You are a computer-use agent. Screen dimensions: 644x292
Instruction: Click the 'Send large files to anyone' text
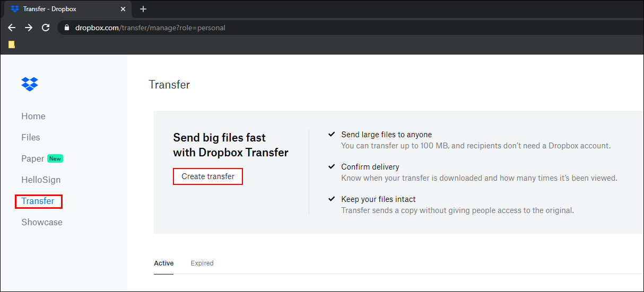coord(387,135)
